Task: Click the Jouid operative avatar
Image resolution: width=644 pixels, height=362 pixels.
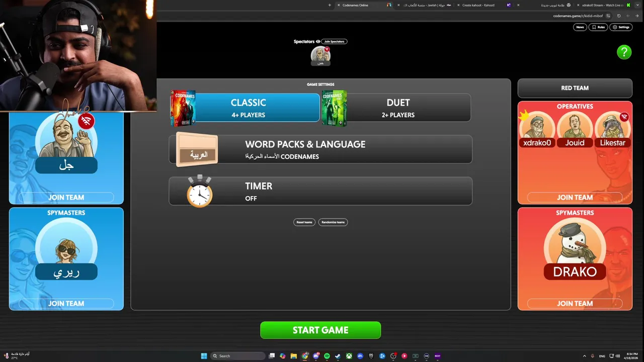Action: 575,125
